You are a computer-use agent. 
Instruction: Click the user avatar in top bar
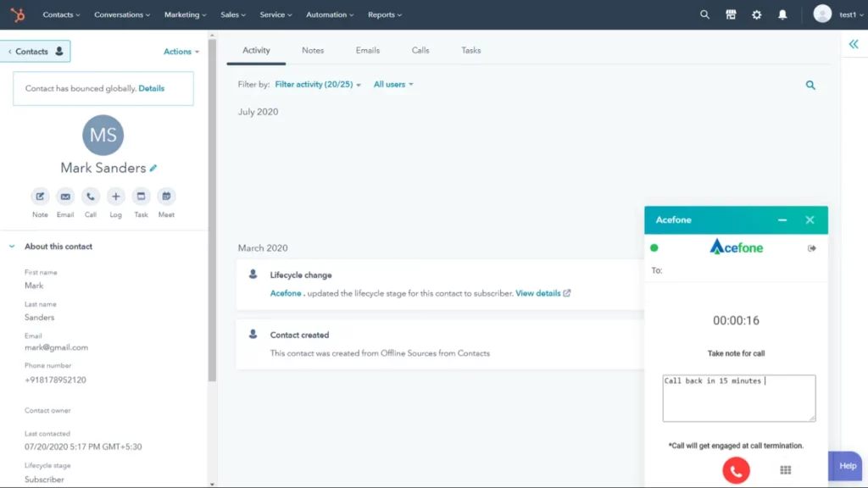[822, 14]
